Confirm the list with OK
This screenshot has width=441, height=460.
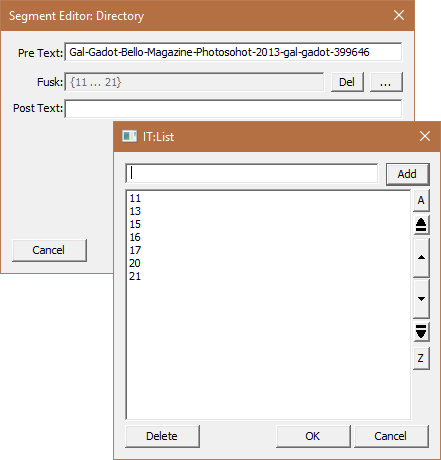click(313, 436)
